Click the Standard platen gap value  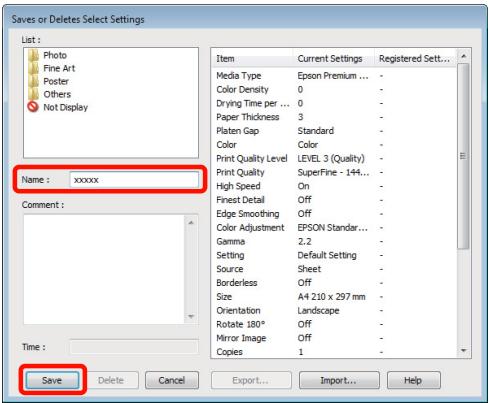[316, 131]
